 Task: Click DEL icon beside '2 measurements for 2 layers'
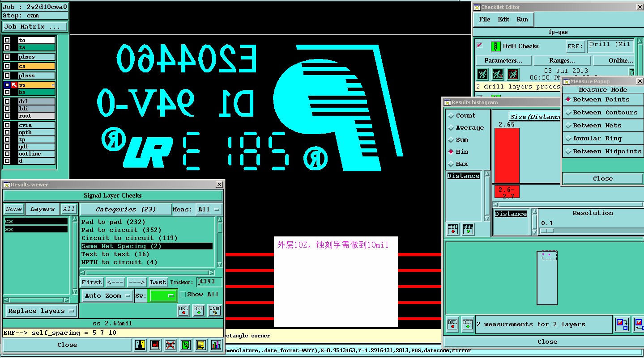452,324
